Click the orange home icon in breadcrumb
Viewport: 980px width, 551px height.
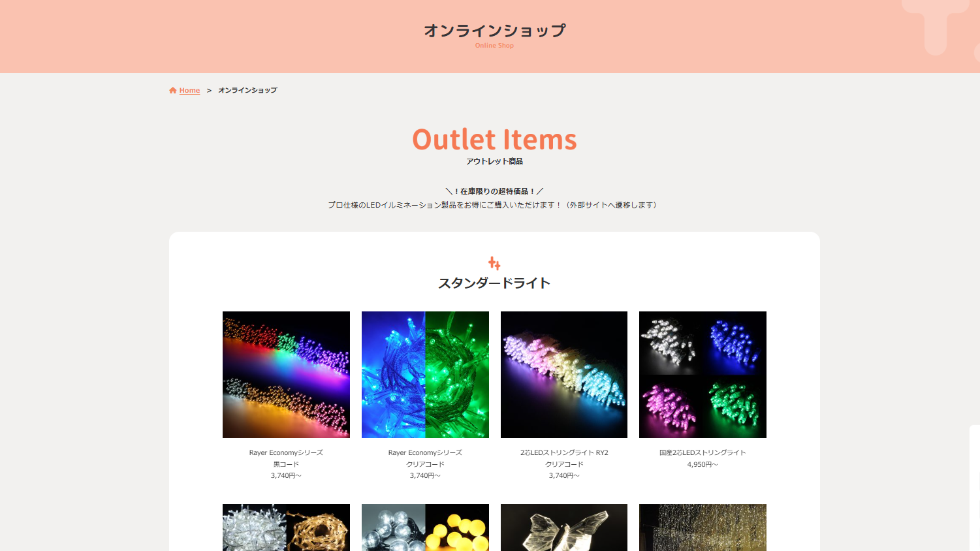point(172,91)
